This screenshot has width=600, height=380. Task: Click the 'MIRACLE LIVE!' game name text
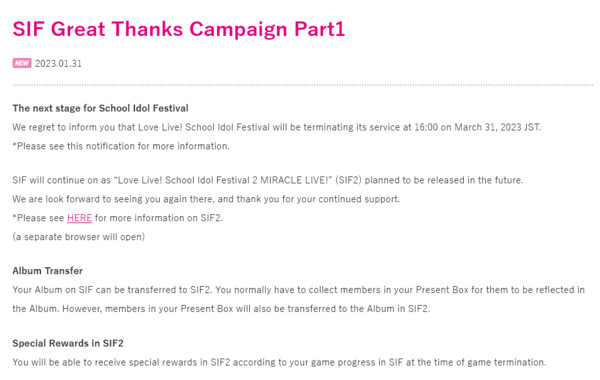[x=296, y=180]
